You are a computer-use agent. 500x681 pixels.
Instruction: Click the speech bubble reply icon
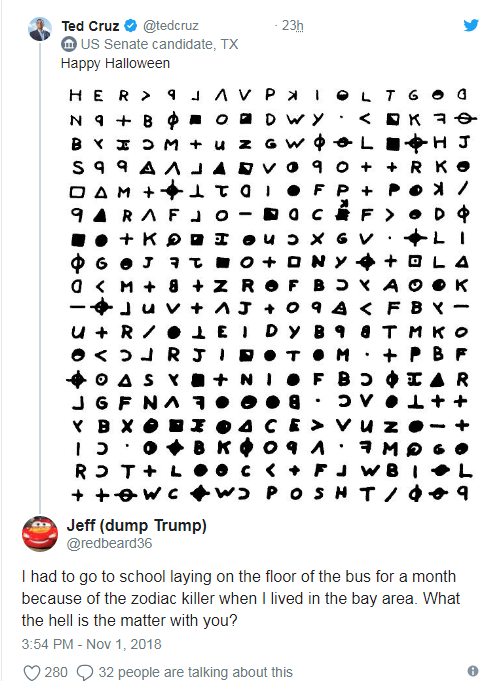tap(85, 672)
